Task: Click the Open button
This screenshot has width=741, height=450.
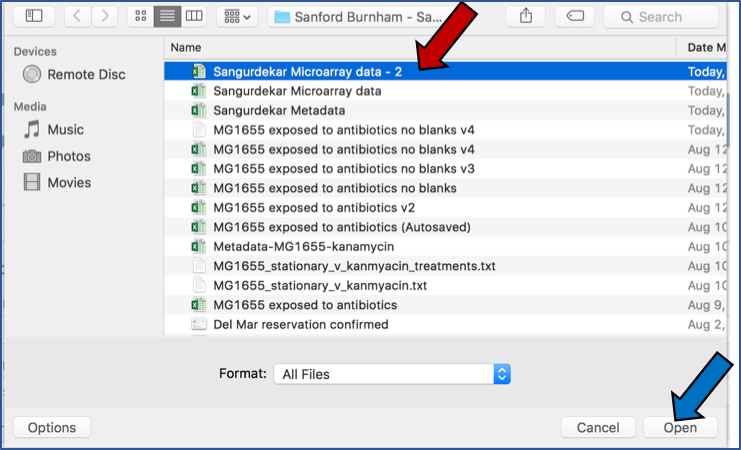Action: [680, 427]
